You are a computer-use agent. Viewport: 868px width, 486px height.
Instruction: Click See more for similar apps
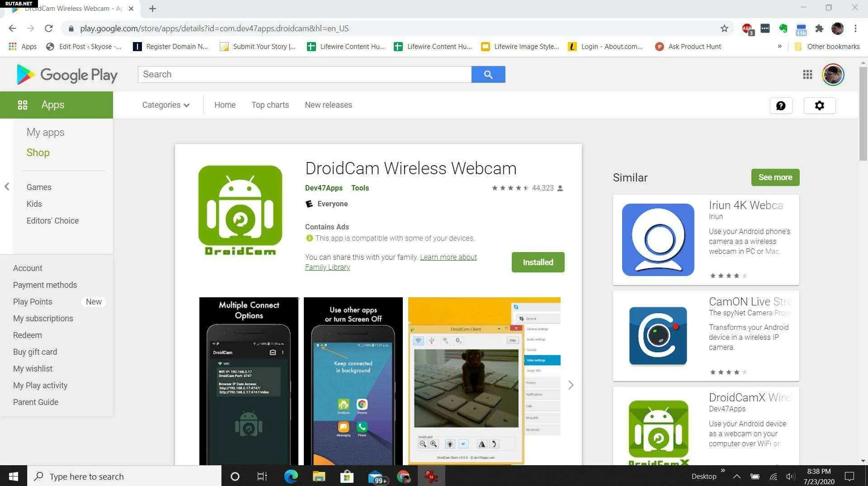[775, 177]
